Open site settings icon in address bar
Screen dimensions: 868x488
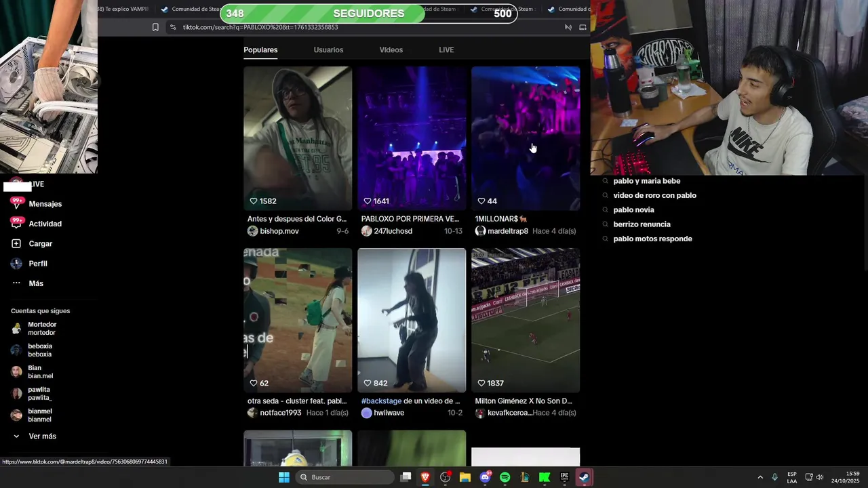[x=173, y=27]
